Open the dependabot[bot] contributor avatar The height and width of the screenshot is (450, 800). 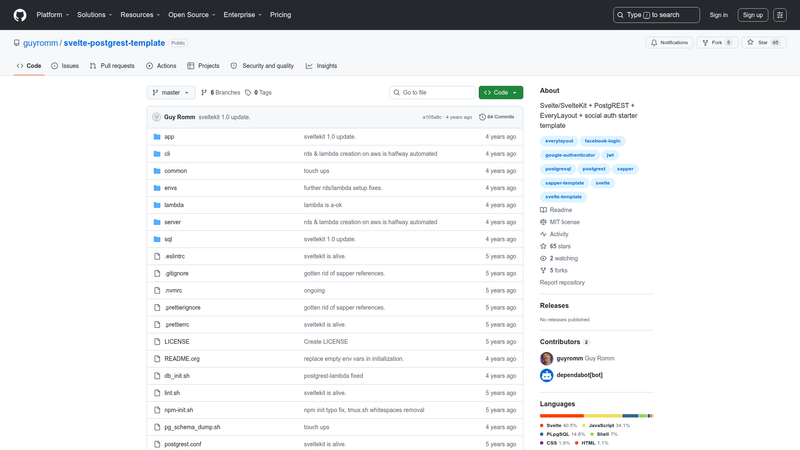tap(546, 375)
